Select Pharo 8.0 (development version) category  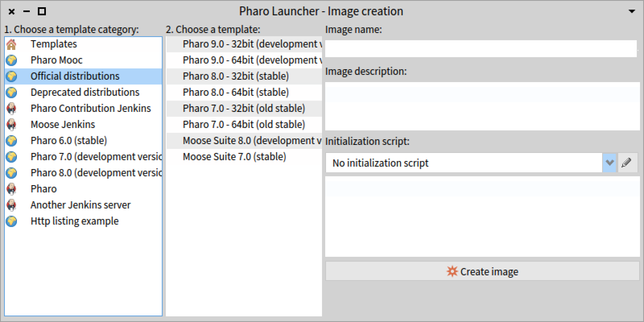83,173
